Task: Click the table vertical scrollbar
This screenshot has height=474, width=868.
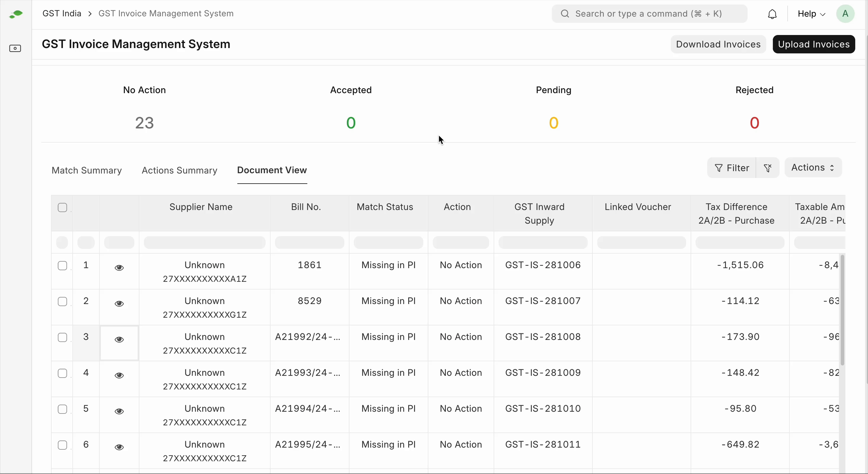Action: click(842, 310)
